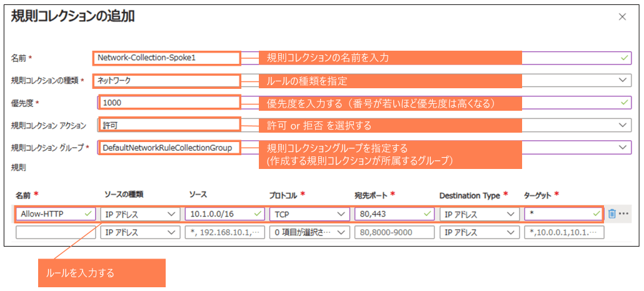Click the 名前 field with Network-Collection-Spoke1
The width and height of the screenshot is (644, 291).
coord(362,58)
